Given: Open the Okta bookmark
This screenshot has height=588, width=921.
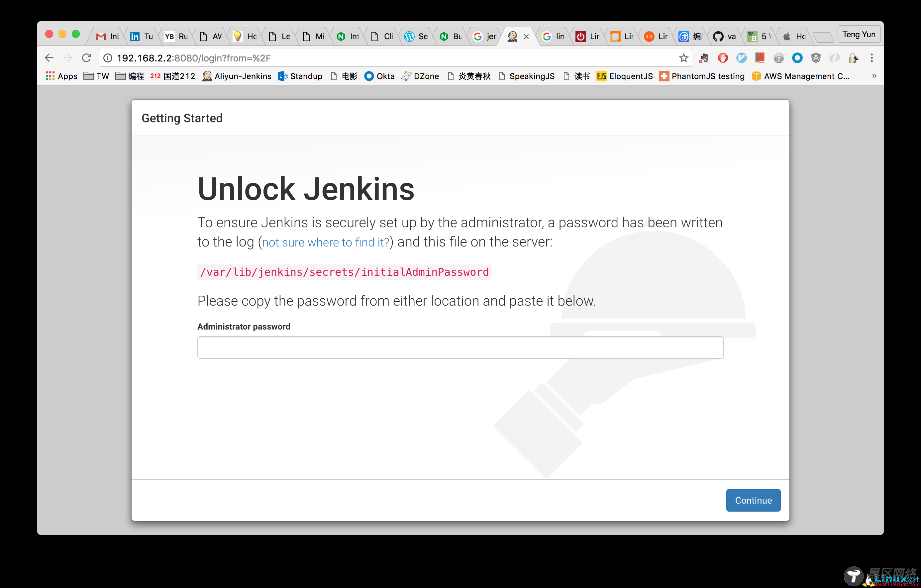Looking at the screenshot, I should (379, 76).
